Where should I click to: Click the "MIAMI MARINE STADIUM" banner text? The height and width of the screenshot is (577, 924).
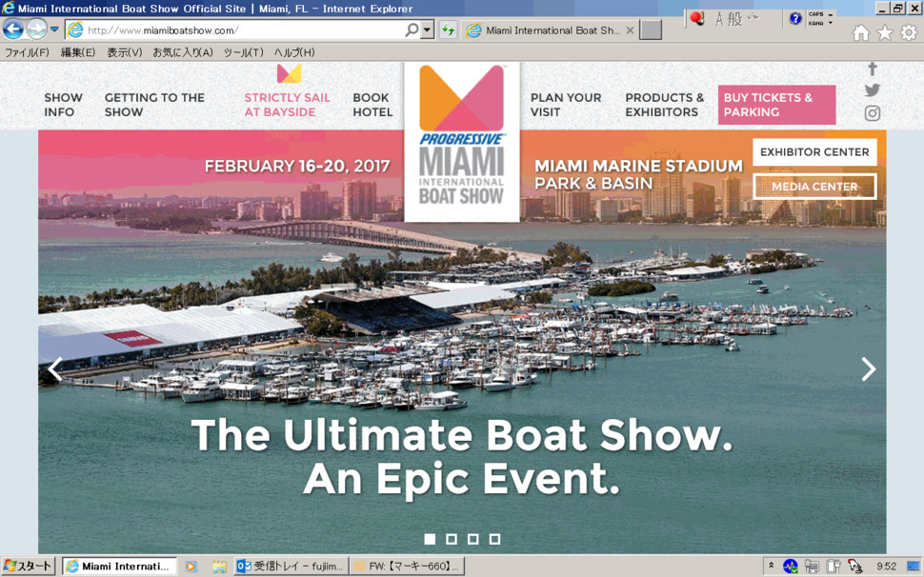(638, 166)
